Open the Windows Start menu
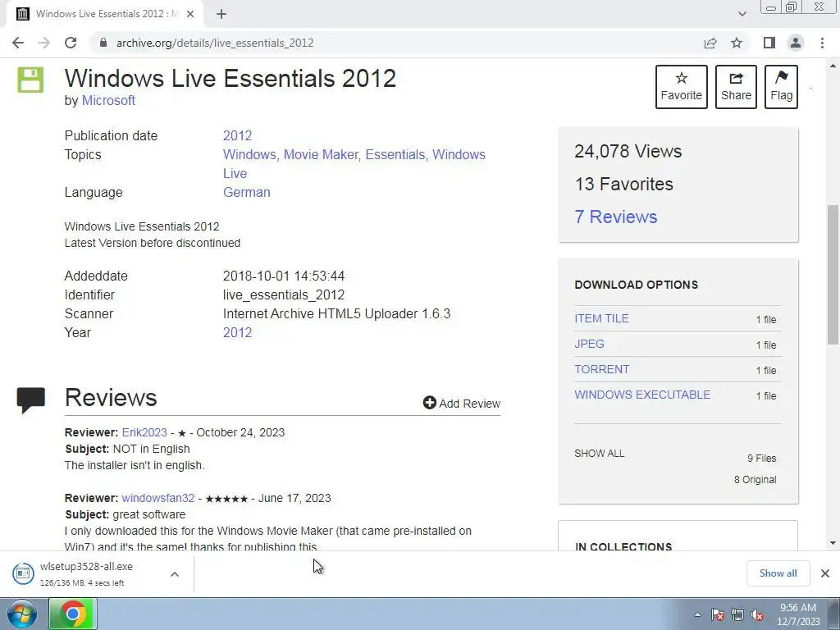840x630 pixels. pos(21,614)
